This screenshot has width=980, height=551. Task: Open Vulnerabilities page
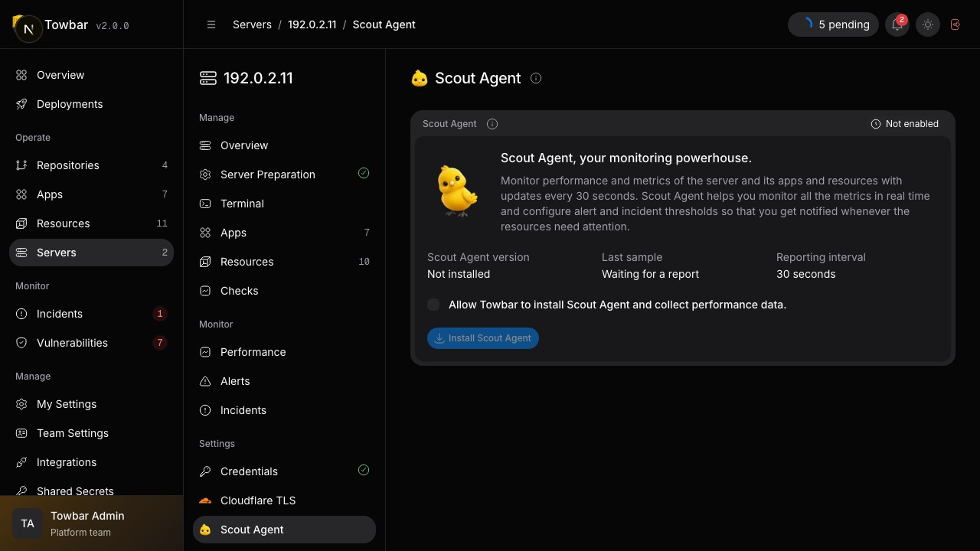click(x=91, y=343)
